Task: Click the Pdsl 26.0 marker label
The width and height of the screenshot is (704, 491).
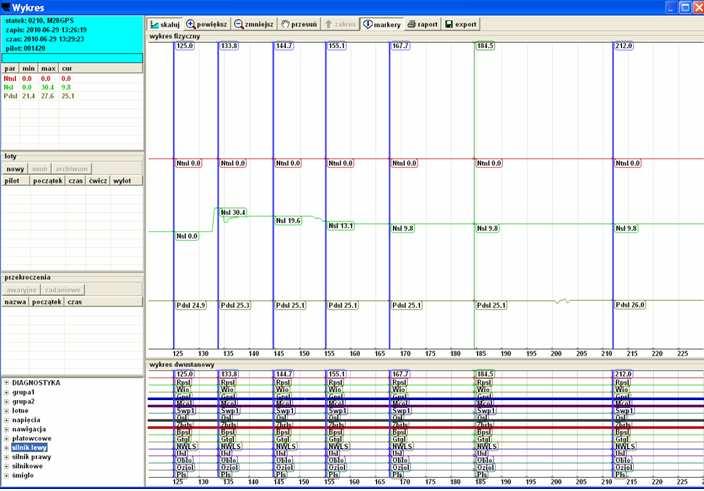Action: coord(630,305)
